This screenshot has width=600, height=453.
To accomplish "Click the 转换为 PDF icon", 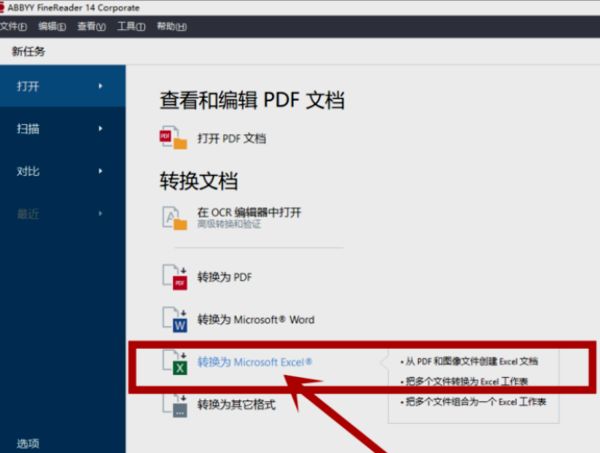I will (x=175, y=277).
